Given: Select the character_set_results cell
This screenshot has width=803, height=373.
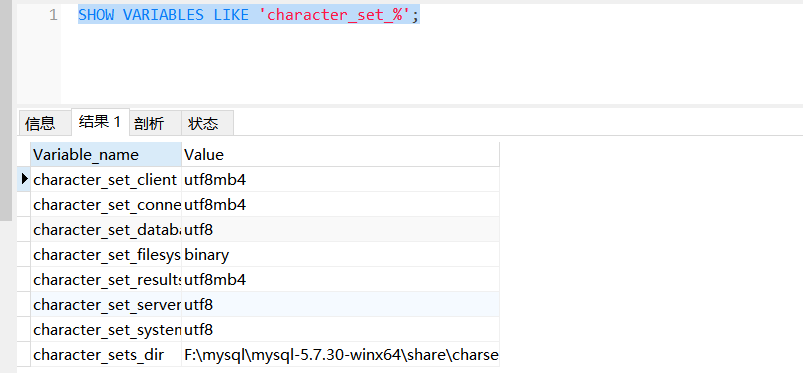Looking at the screenshot, I should [106, 280].
